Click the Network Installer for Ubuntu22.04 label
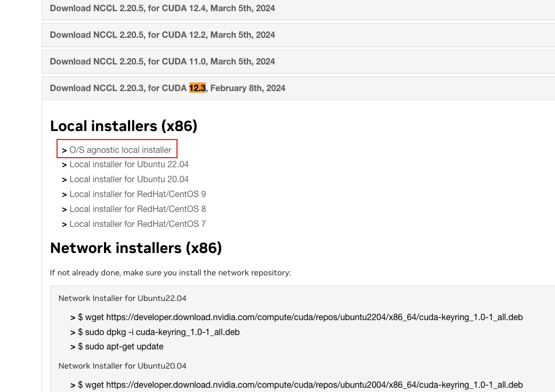555x392 pixels. (122, 298)
